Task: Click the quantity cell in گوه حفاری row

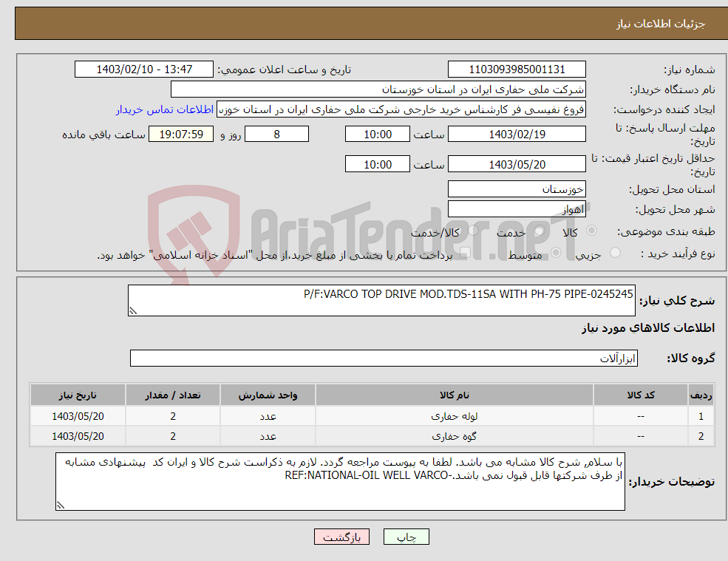Action: click(173, 436)
